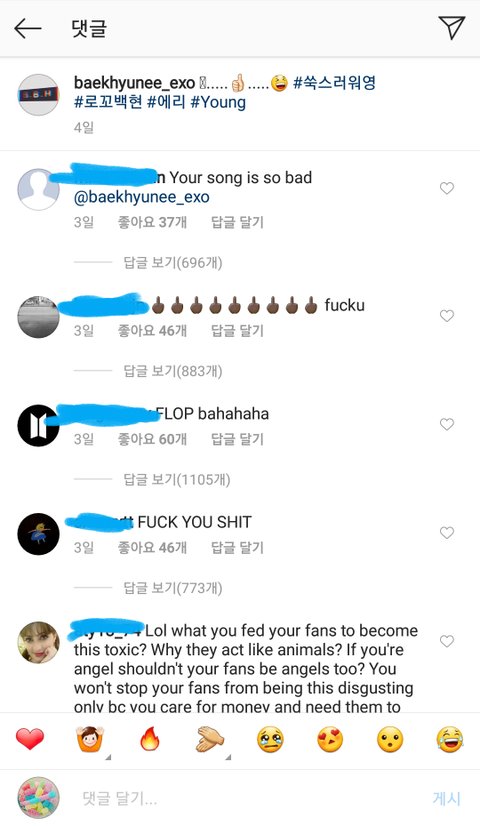Insert the heart-eyes emoji
Viewport: 480px width, 826px height.
330,740
